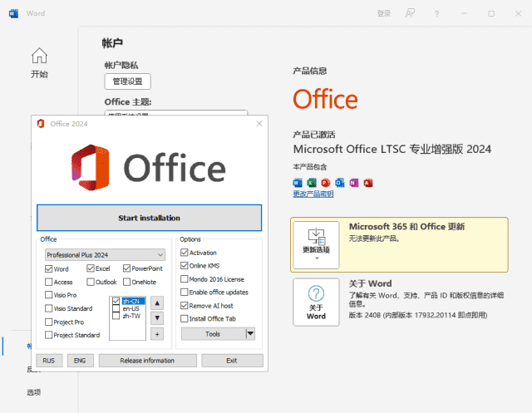Image resolution: width=532 pixels, height=413 pixels.
Task: Enable the Outlook checkbox
Action: [91, 283]
